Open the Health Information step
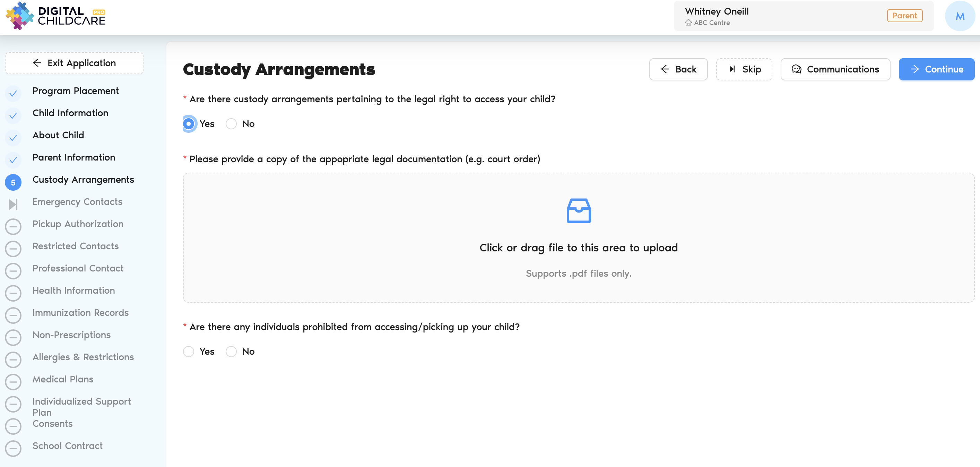This screenshot has height=467, width=980. [73, 291]
